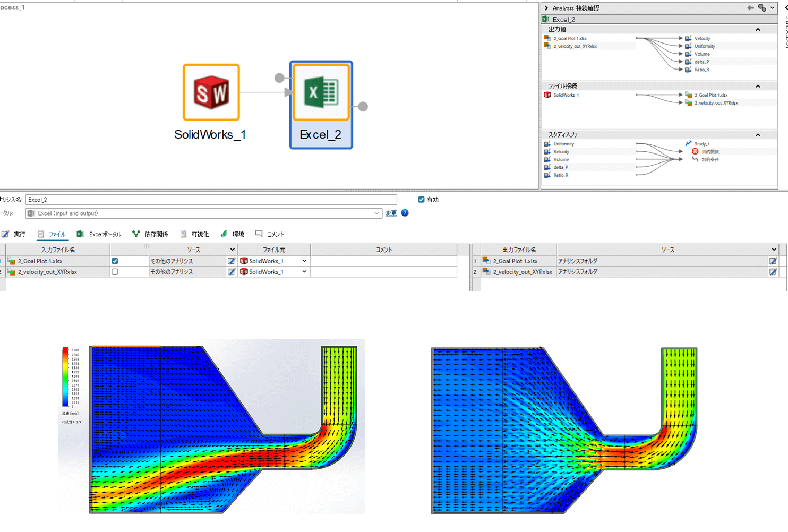The image size is (788, 532).
Task: Collapse the 出力値 section
Action: pyautogui.click(x=758, y=30)
